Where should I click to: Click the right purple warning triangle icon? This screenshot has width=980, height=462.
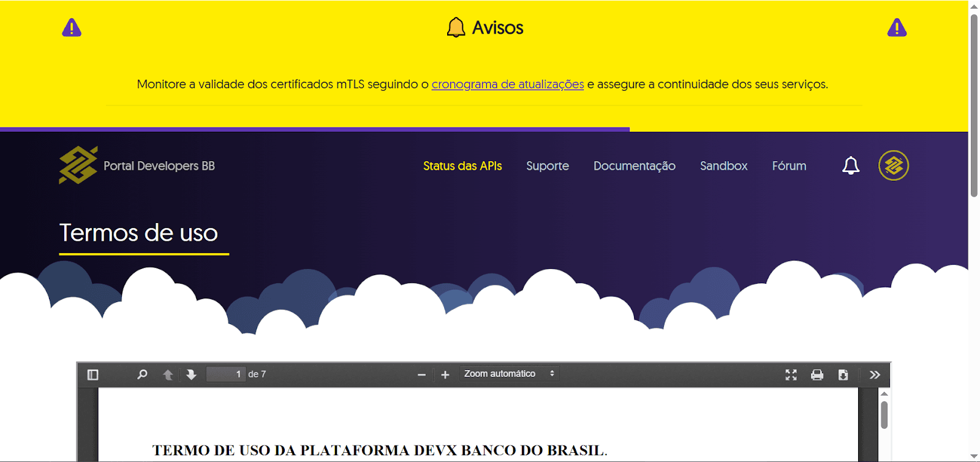click(897, 28)
